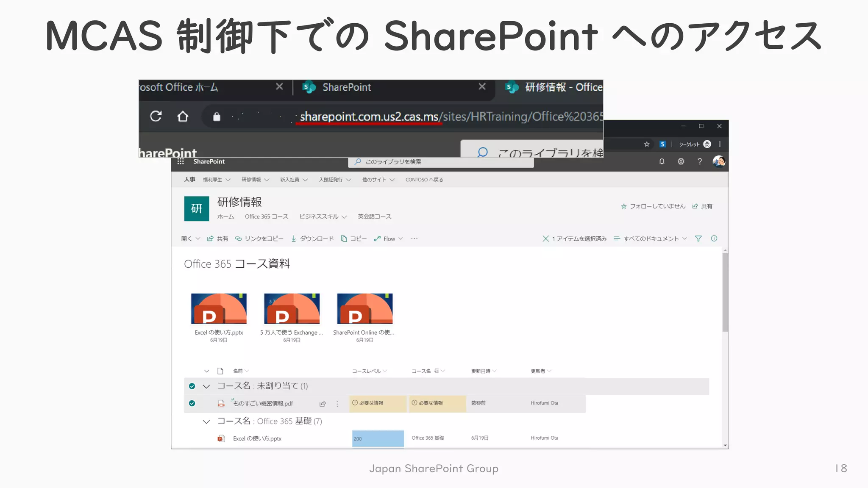868x488 pixels.
Task: Click the blue S browser extension icon
Action: point(662,144)
